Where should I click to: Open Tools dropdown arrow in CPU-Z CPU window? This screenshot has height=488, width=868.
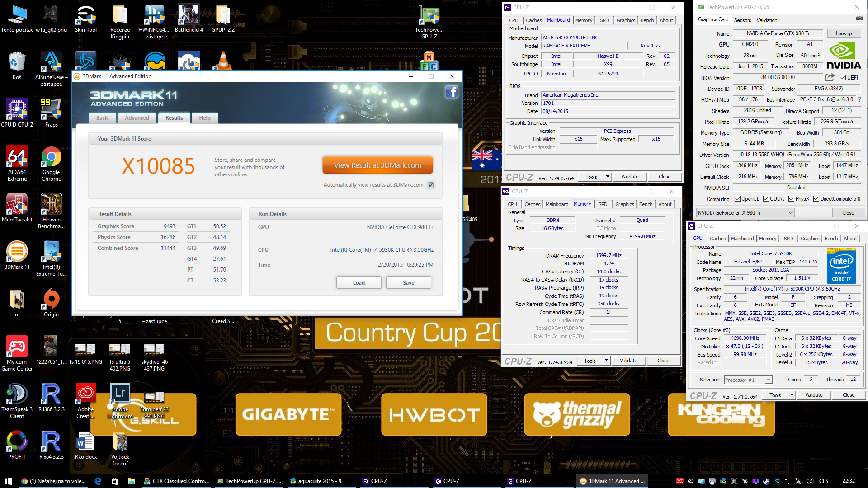point(792,395)
